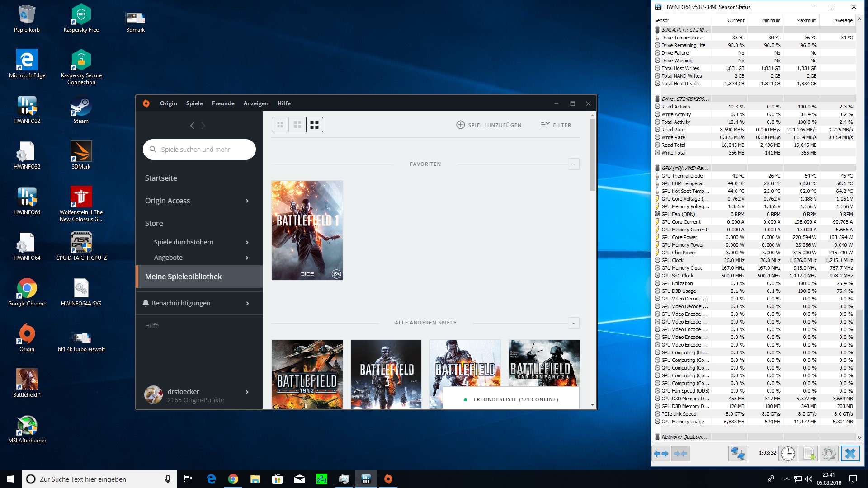Open the Filter panel in Origin
The height and width of the screenshot is (488, 868).
pos(556,125)
